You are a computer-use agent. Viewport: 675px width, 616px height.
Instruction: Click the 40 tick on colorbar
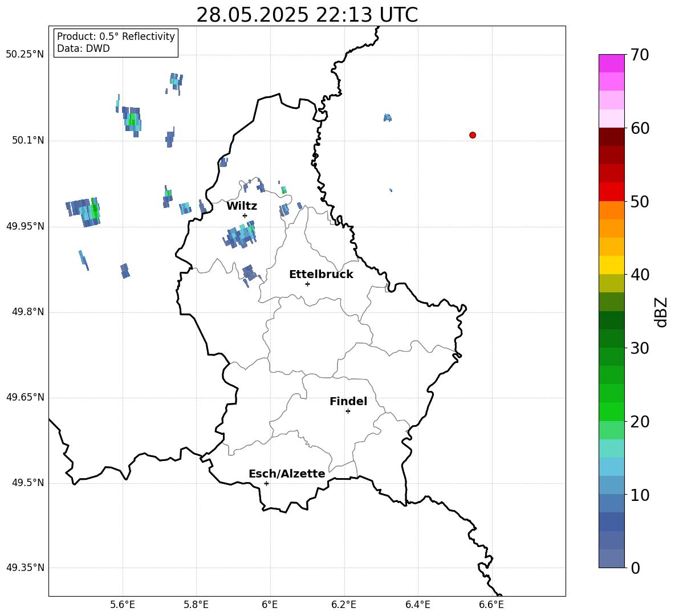(640, 275)
